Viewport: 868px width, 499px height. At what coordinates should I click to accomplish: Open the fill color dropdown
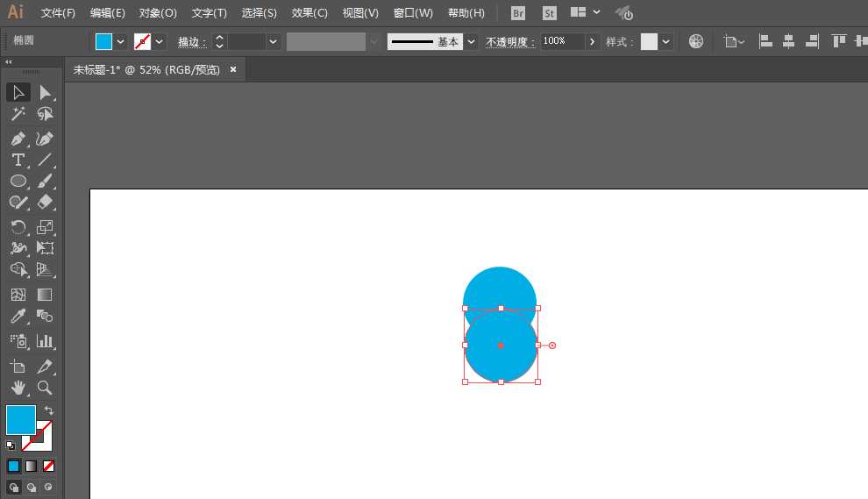[x=120, y=41]
